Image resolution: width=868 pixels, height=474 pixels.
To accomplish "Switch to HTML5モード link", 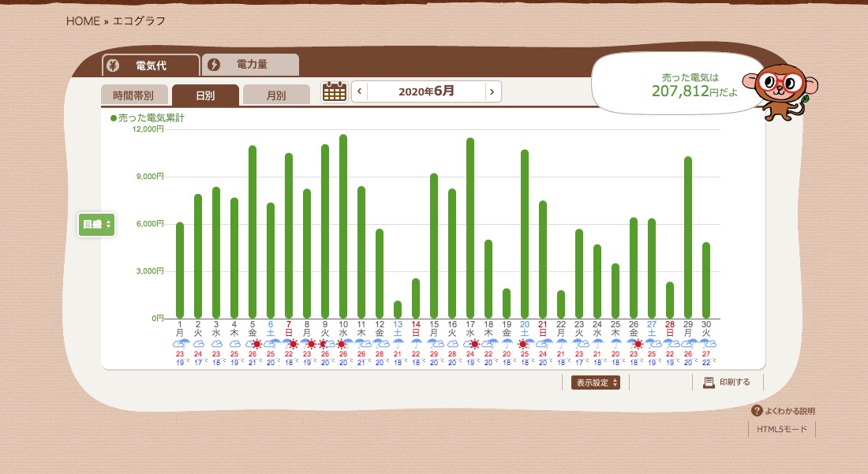I will pyautogui.click(x=782, y=429).
